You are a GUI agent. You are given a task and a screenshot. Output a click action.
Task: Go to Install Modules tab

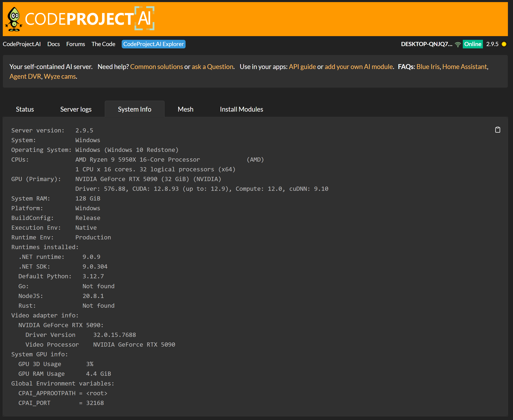tap(241, 109)
